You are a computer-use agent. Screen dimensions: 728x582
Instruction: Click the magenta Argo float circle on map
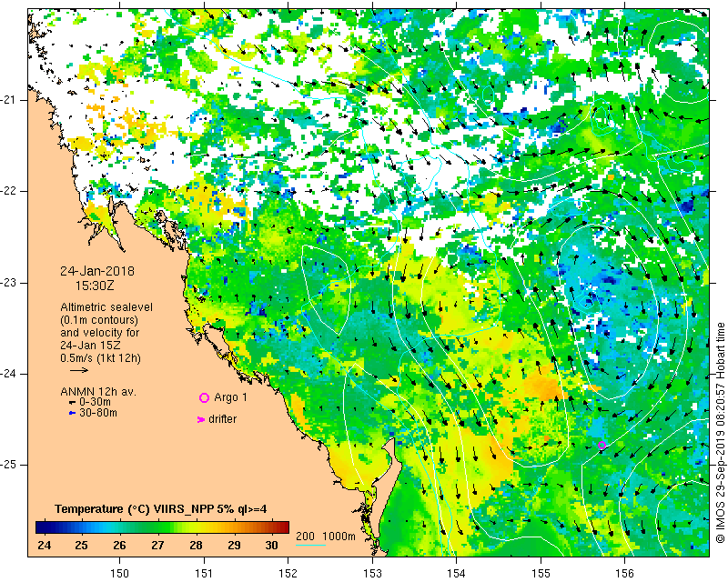[602, 445]
